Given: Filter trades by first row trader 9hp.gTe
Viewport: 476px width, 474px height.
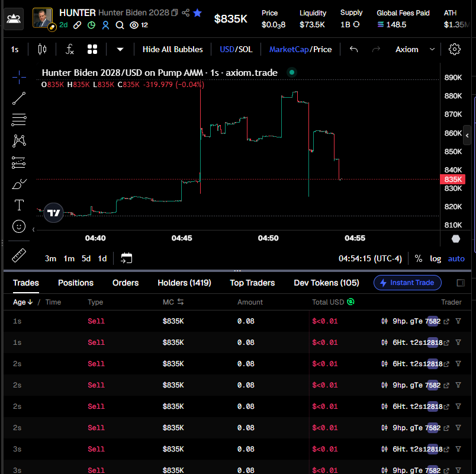Looking at the screenshot, I should click(x=458, y=321).
